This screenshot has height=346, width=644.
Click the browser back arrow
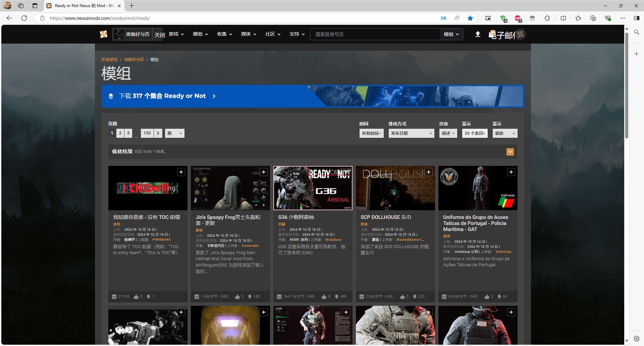tap(9, 18)
